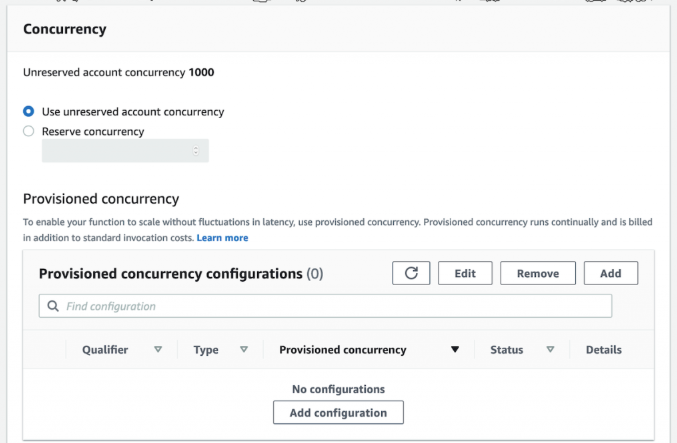This screenshot has height=443, width=677.
Task: Click the Provisioned concurrency column header label
Action: [x=343, y=350]
